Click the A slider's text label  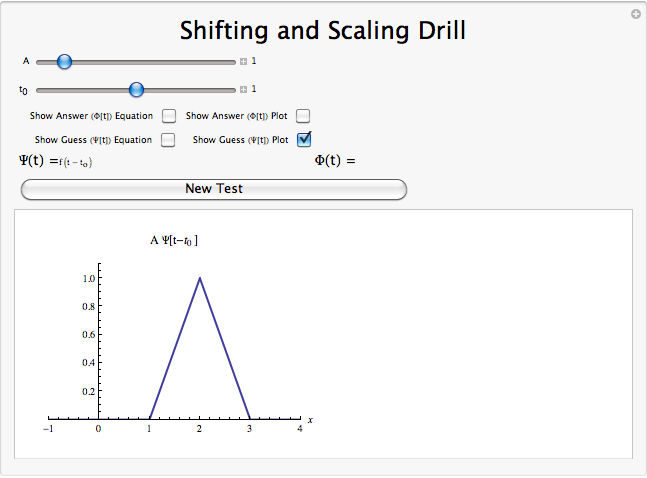click(x=26, y=62)
